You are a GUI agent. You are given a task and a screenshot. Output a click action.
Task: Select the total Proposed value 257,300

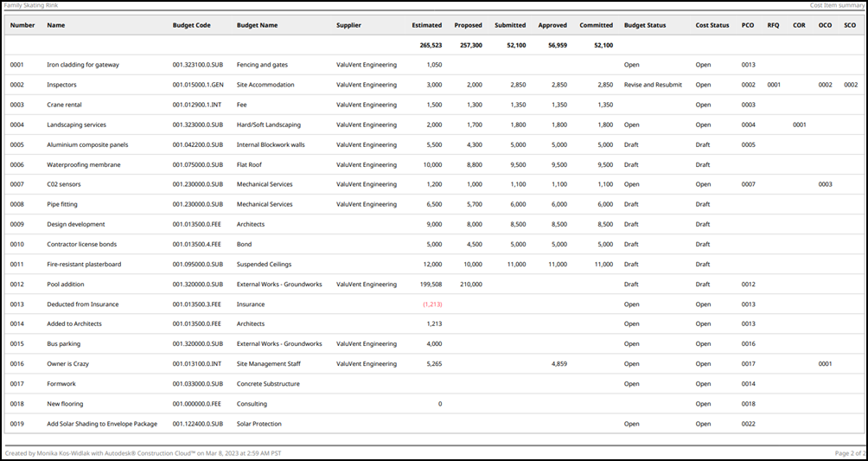coord(471,45)
